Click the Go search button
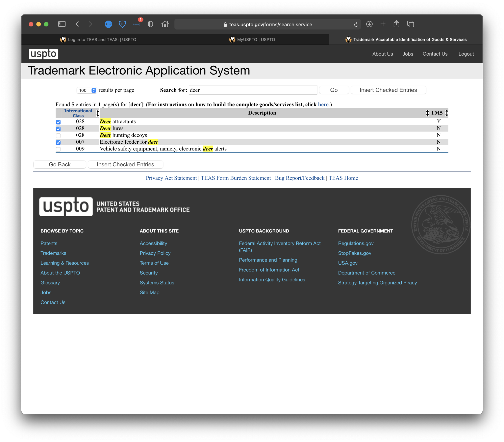The width and height of the screenshot is (504, 442). click(x=334, y=90)
